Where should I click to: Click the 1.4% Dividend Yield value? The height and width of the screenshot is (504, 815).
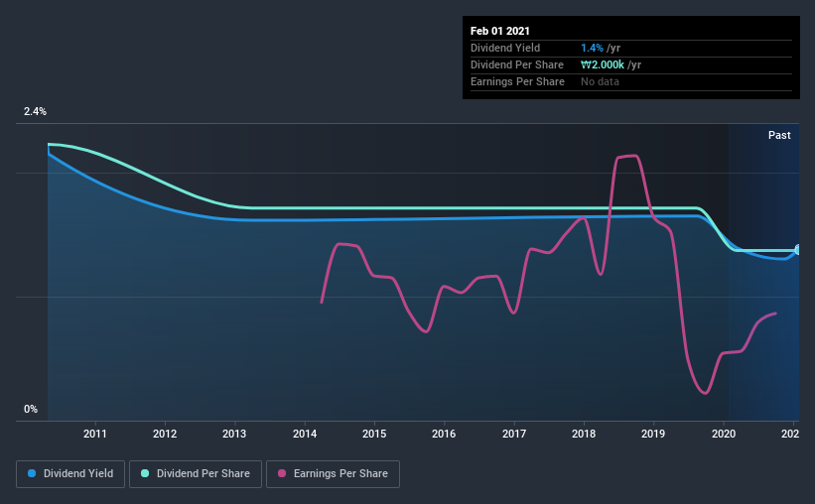coord(592,48)
